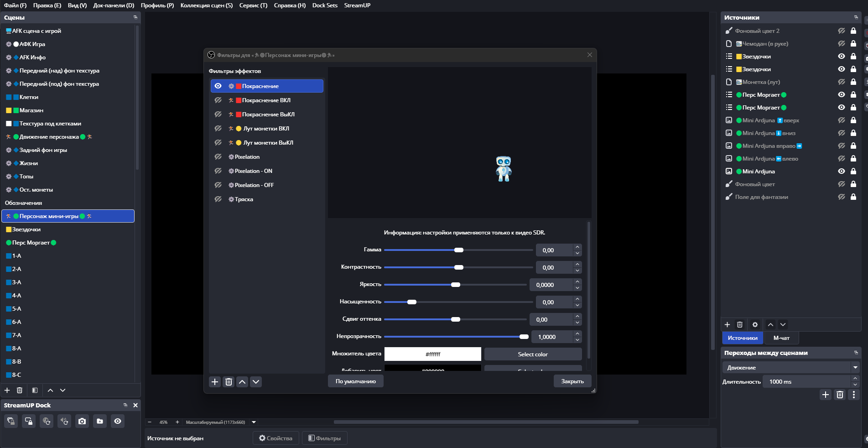Image resolution: width=868 pixels, height=448 pixels.
Task: Click the StreamUP Dock screenshot camera icon
Action: click(82, 421)
